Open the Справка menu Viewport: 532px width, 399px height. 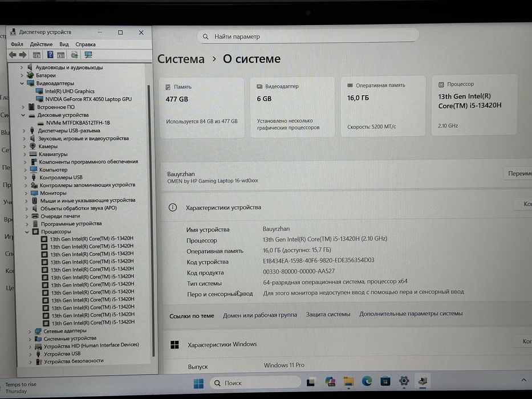point(85,44)
